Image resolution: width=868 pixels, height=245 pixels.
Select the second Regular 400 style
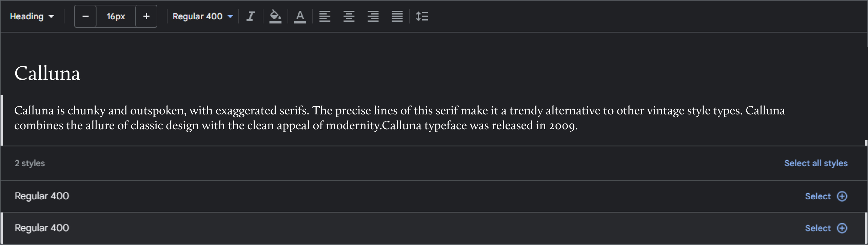(x=826, y=228)
